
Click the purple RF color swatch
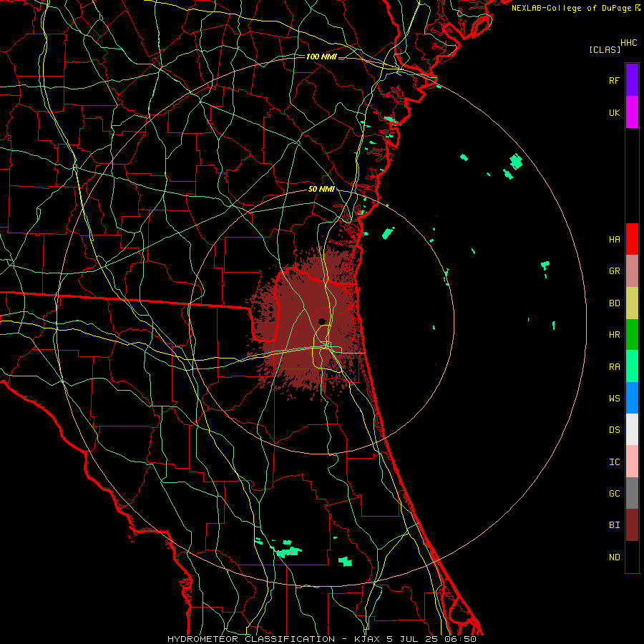click(632, 79)
